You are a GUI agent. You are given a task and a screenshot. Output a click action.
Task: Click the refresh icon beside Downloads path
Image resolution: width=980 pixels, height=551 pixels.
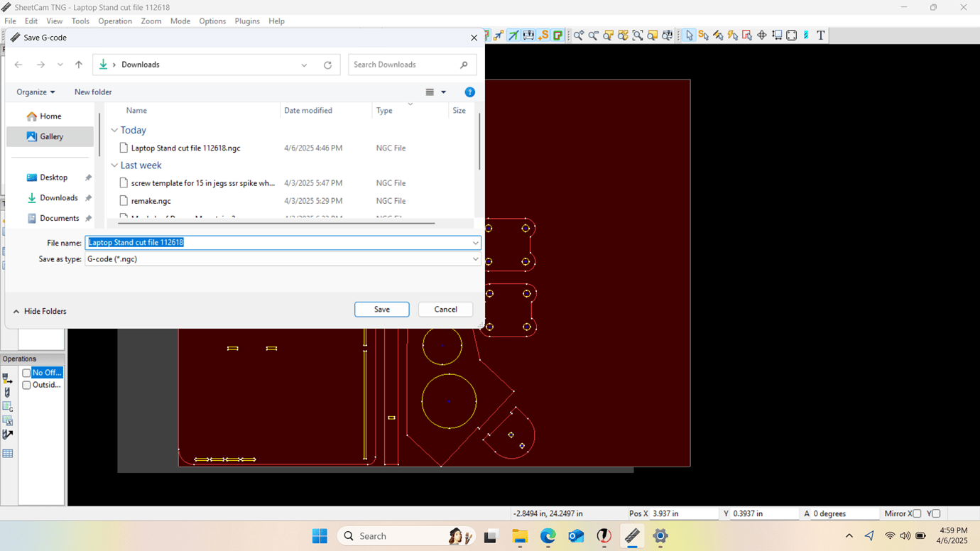point(327,65)
